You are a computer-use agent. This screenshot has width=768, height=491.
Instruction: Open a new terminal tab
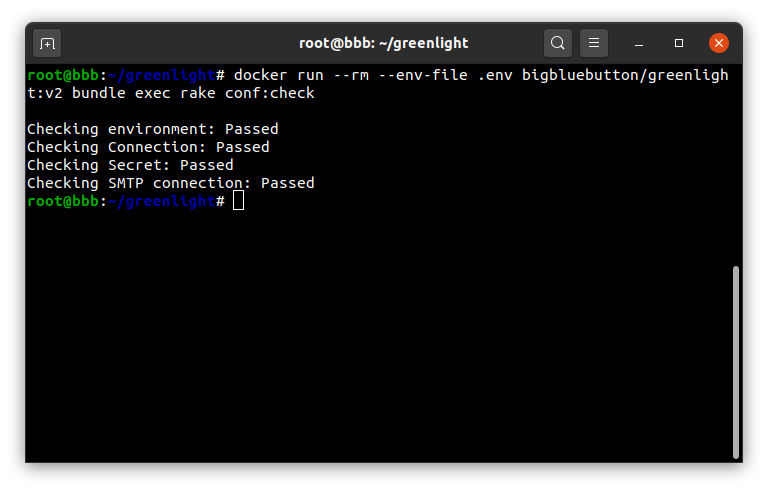pos(47,44)
